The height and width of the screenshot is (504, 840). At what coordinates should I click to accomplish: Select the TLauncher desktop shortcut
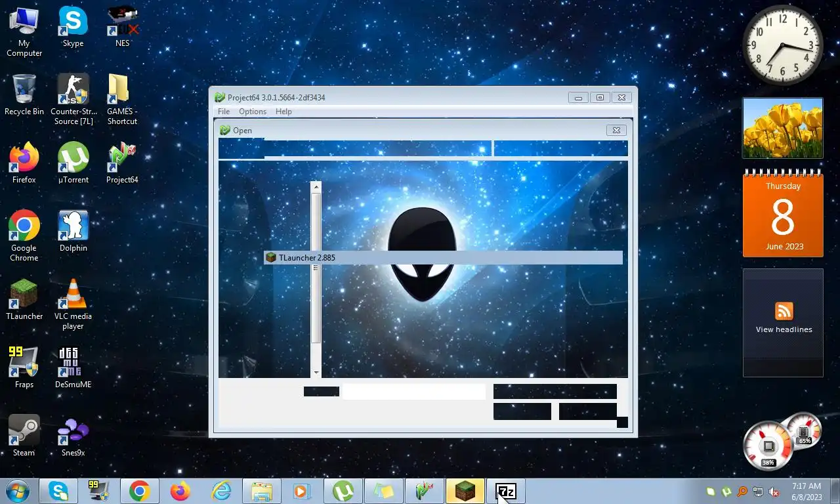click(x=24, y=300)
